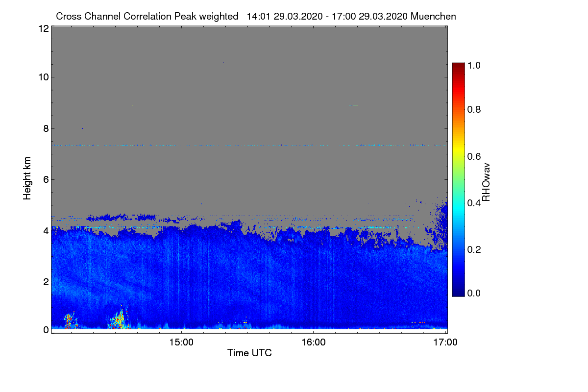Click the colorbar value 0.4
This screenshot has height=392, width=588.
[x=473, y=202]
